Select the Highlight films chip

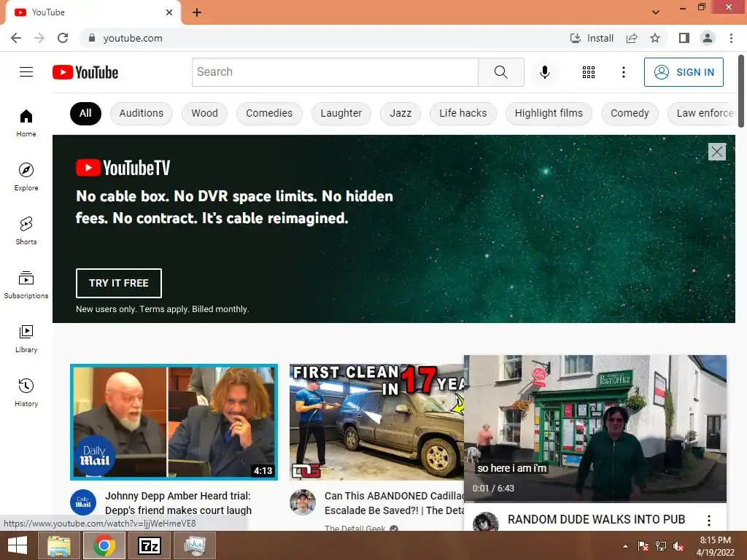[x=549, y=113]
